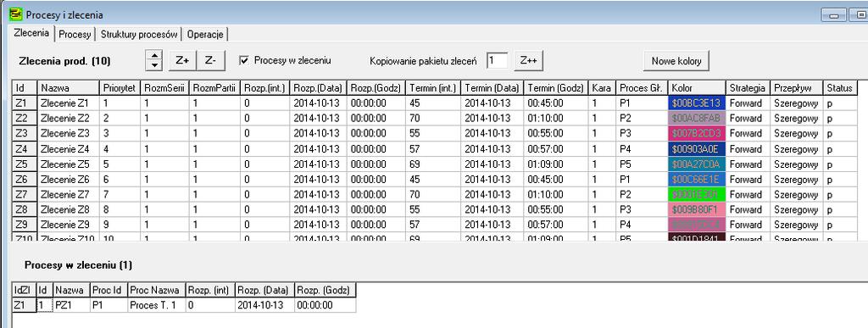Click the Proc Nazwa column header
This screenshot has height=328, width=868.
click(x=156, y=290)
